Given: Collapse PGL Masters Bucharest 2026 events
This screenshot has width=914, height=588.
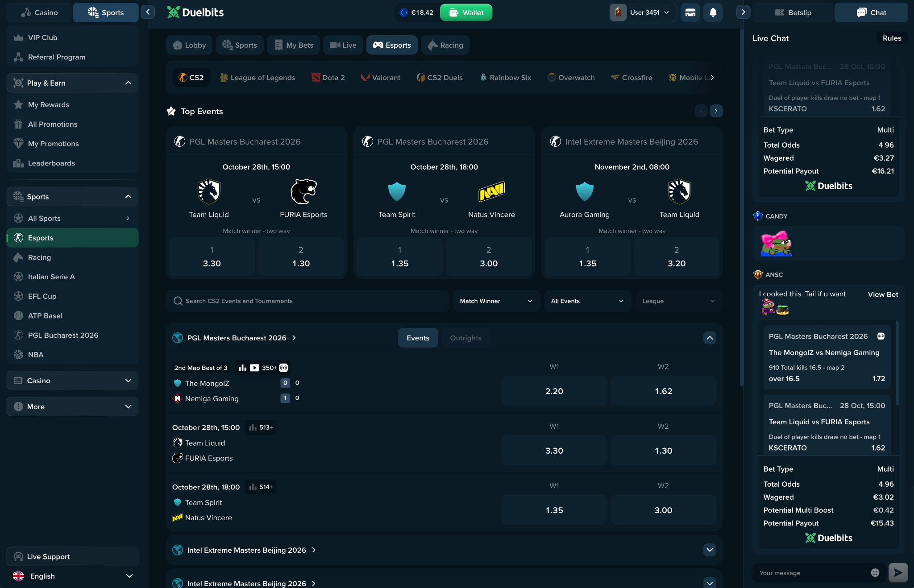Looking at the screenshot, I should click(710, 338).
